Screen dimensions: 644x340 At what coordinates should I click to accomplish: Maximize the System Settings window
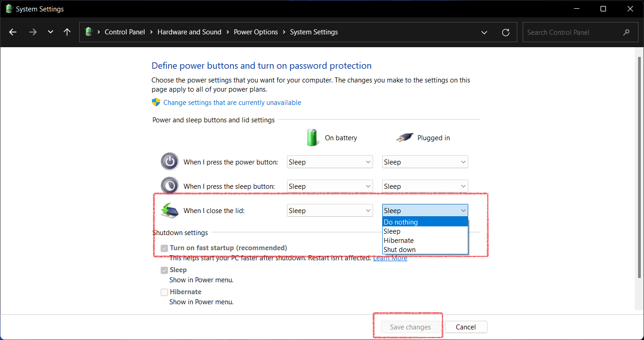click(x=603, y=9)
